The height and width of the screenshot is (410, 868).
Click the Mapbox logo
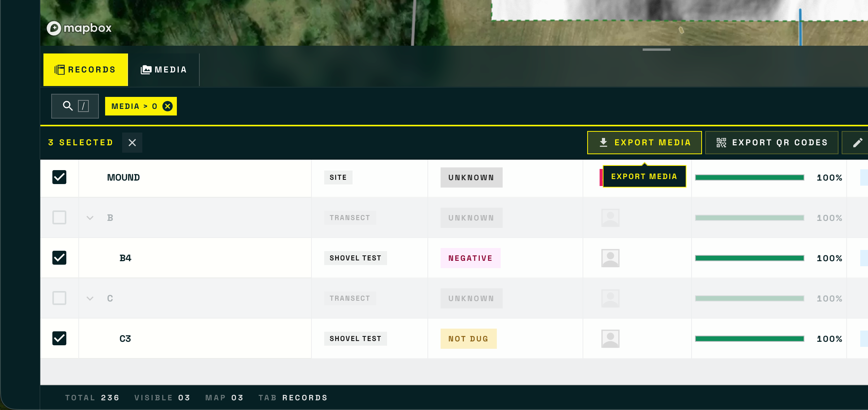[x=79, y=28]
